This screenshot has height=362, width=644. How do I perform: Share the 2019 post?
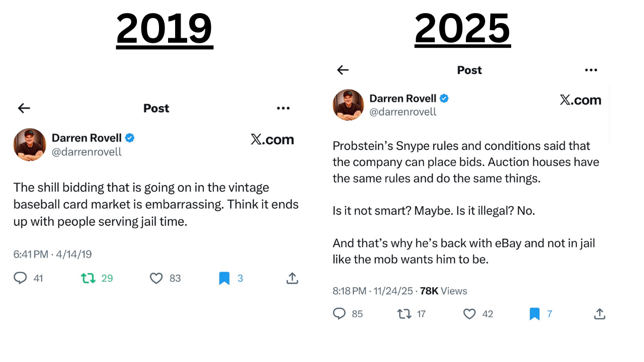tap(292, 278)
